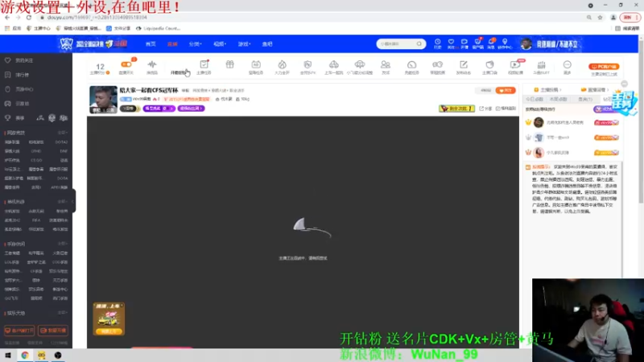644x362 pixels.
Task: Collapse the left sidebar with its edge handle
Action: click(x=73, y=200)
